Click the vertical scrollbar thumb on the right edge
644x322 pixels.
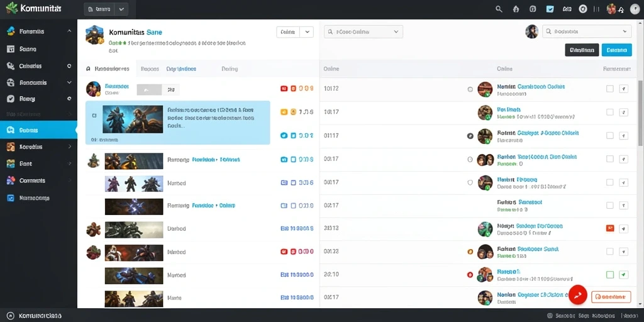tap(641, 113)
